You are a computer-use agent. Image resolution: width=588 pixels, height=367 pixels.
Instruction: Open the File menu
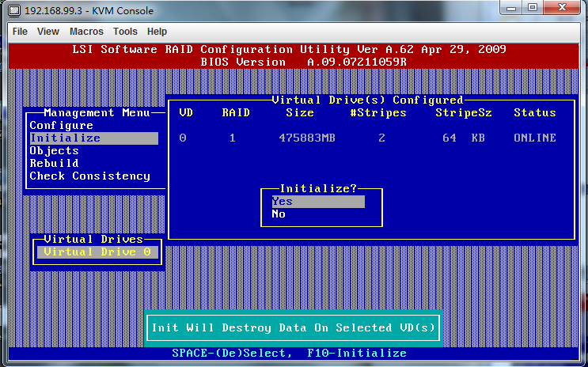(20, 32)
